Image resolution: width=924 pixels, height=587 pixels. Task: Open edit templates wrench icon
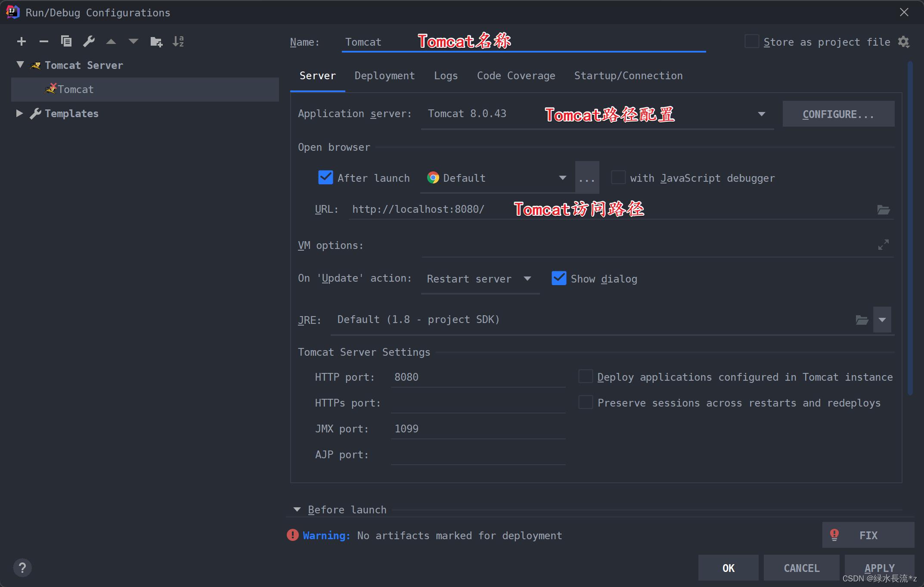pos(89,41)
